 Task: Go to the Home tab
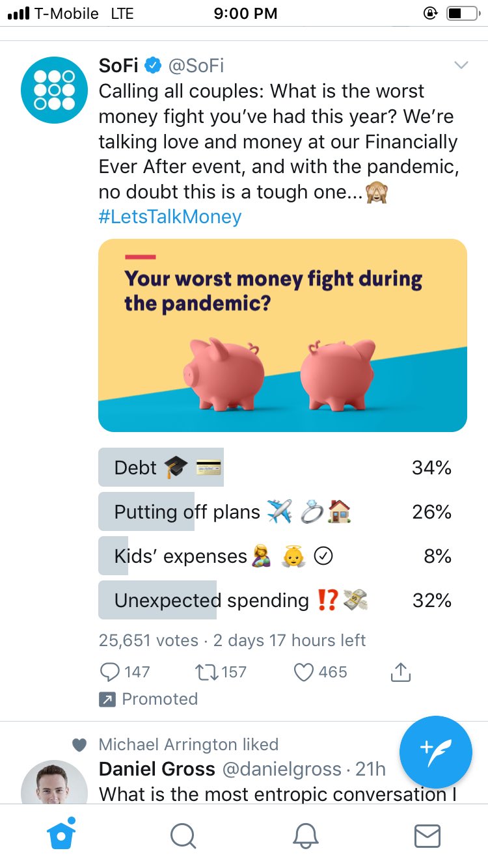click(x=62, y=835)
